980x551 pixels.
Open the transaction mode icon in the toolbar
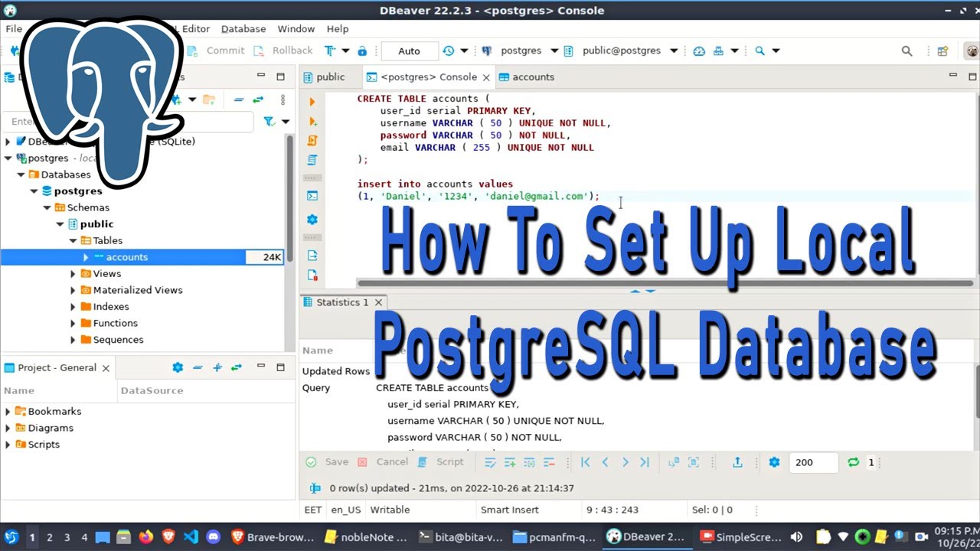point(330,51)
